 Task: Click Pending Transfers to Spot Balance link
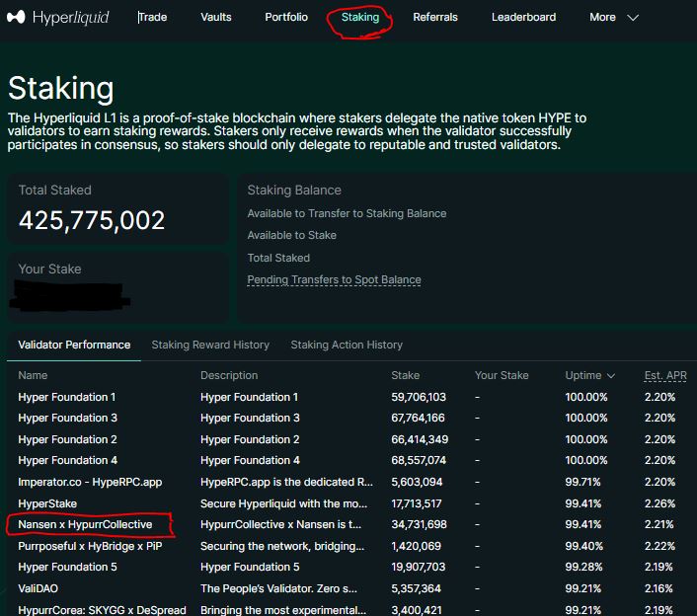pos(334,280)
